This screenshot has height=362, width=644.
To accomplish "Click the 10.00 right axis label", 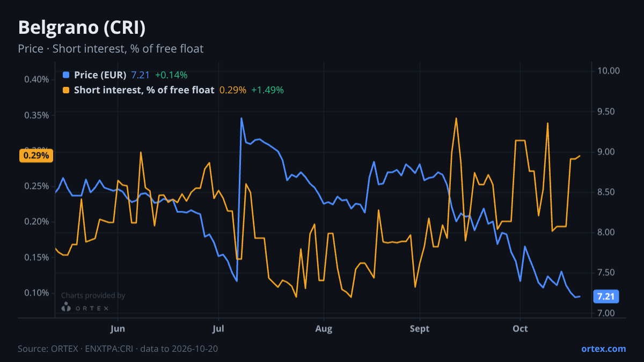I will (608, 71).
